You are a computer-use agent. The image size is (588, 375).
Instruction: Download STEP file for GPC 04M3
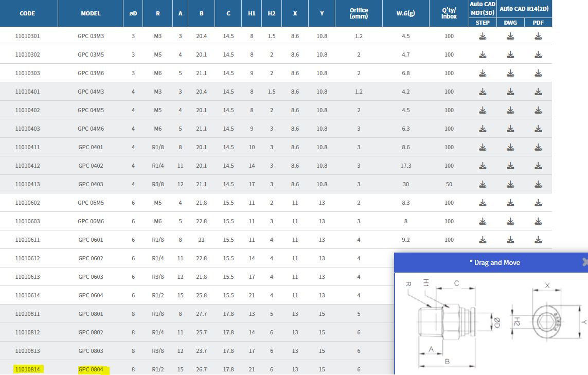[483, 92]
